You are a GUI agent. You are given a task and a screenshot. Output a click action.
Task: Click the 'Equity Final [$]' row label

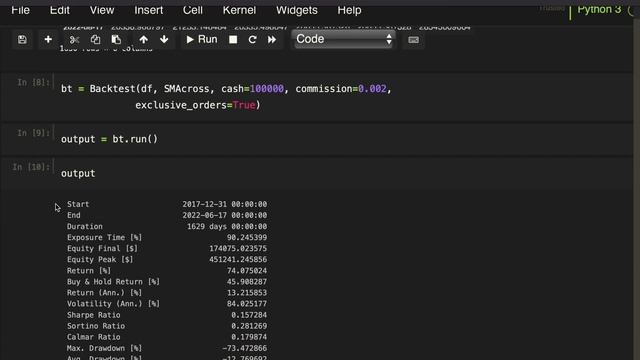102,248
